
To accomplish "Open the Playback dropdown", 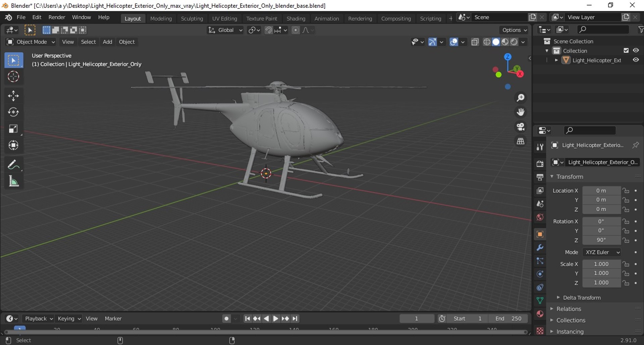I will tap(38, 318).
